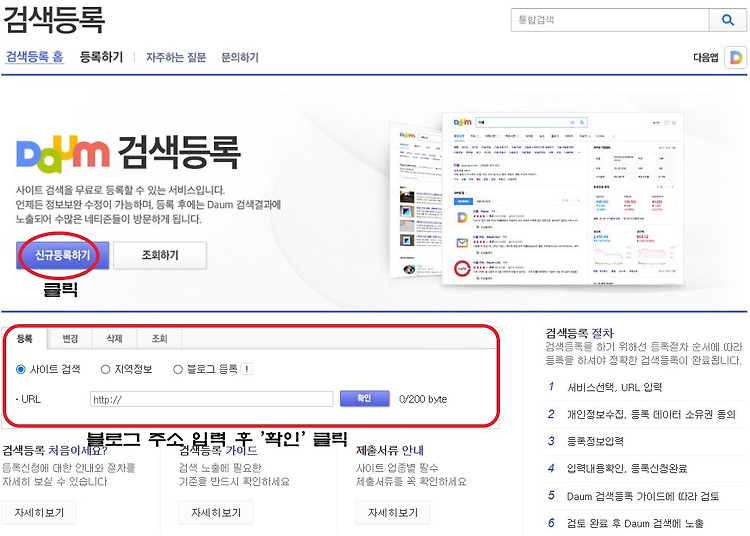The width and height of the screenshot is (750, 536).
Task: Switch to the 삭제 tab
Action: point(114,339)
